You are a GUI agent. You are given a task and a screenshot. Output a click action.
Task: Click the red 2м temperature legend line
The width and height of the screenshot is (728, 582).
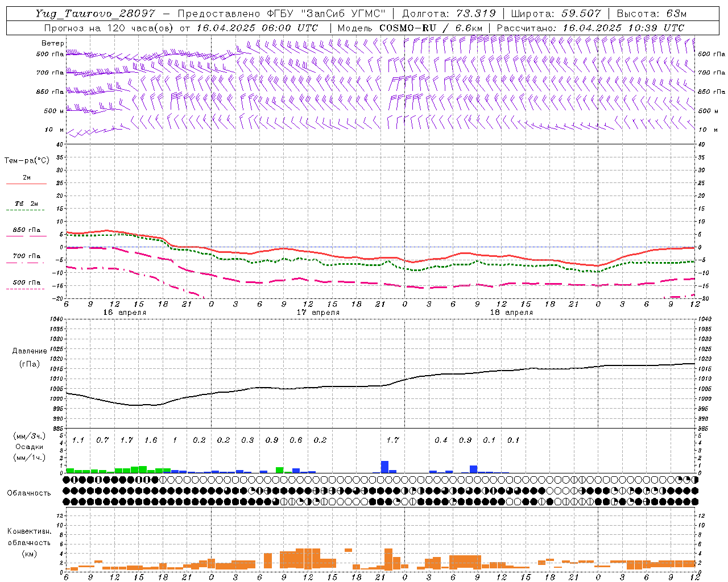26,184
